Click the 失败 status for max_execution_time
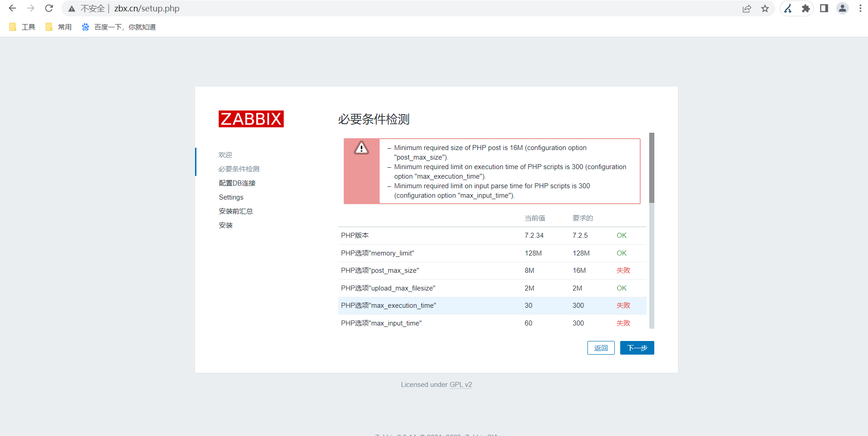This screenshot has height=436, width=868. pos(623,306)
